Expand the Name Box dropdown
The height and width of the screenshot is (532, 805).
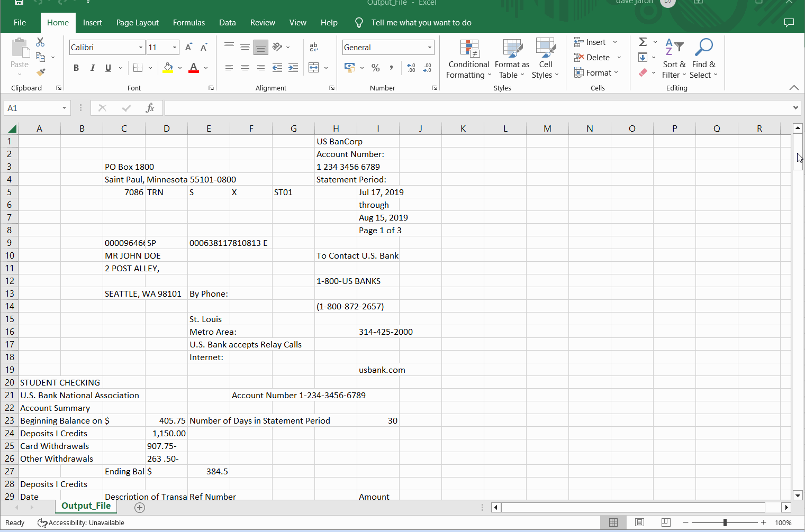[x=64, y=108]
